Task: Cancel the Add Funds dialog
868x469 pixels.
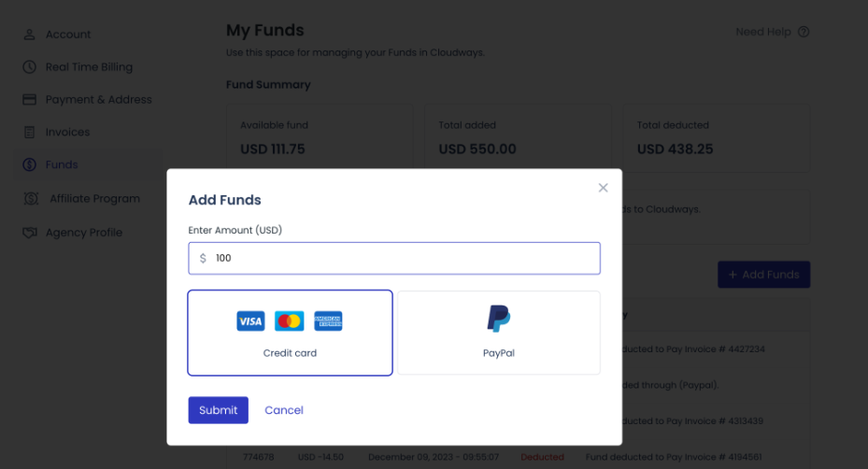Action: [x=284, y=410]
